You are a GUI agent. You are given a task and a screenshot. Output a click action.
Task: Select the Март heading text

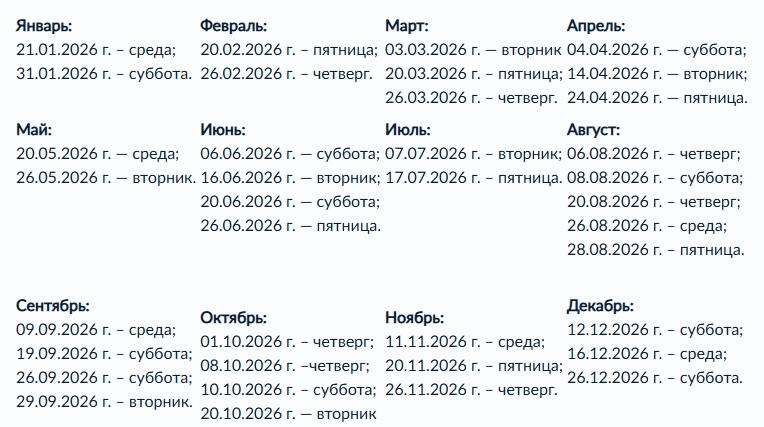(x=406, y=25)
